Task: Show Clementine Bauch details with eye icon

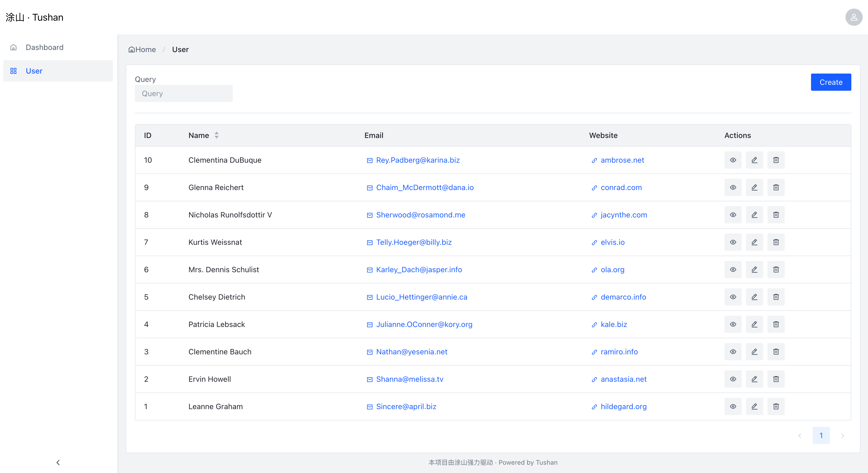Action: 733,352
